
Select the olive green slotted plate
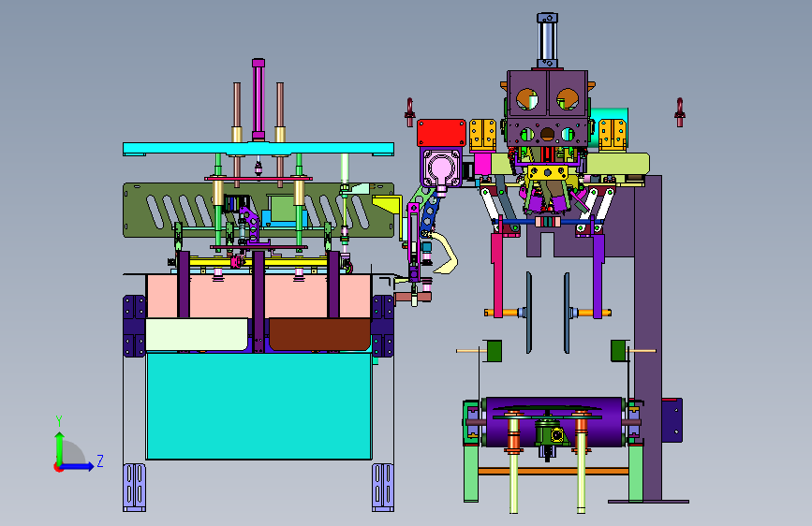(258, 211)
